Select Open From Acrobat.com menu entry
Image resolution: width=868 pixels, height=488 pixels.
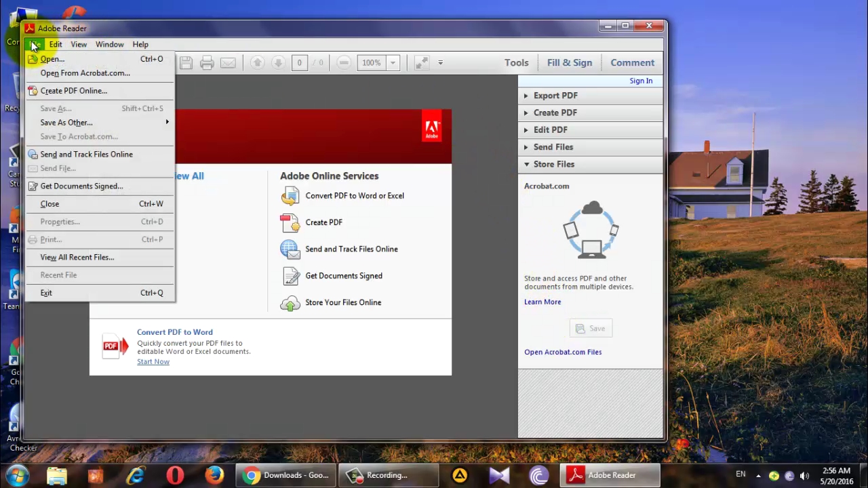[100, 73]
